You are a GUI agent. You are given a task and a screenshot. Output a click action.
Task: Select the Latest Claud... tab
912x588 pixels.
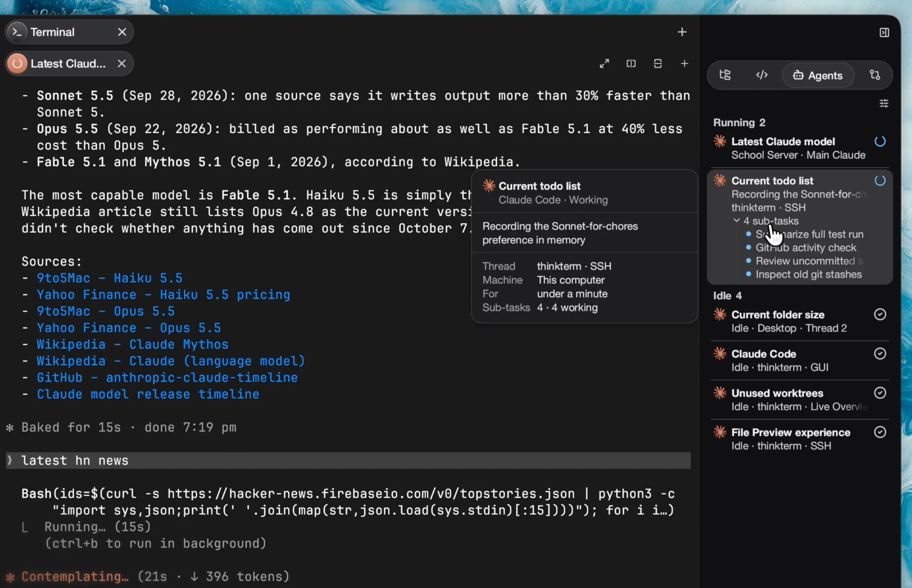69,63
